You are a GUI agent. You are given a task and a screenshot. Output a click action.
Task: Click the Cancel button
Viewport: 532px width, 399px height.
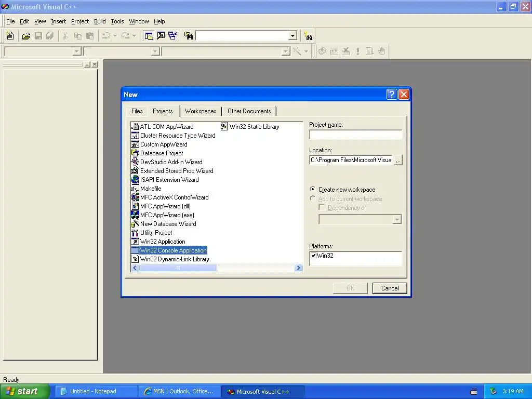[x=390, y=288]
